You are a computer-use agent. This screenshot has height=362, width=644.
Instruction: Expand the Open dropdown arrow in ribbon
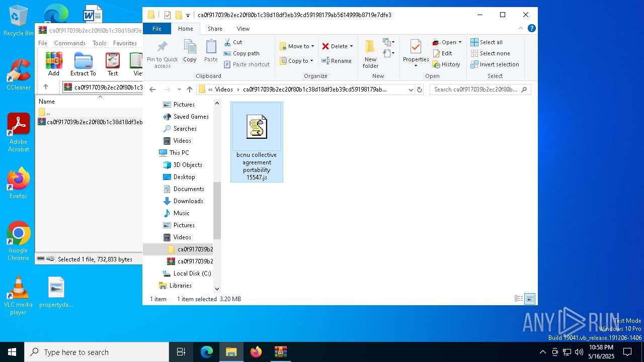click(460, 42)
